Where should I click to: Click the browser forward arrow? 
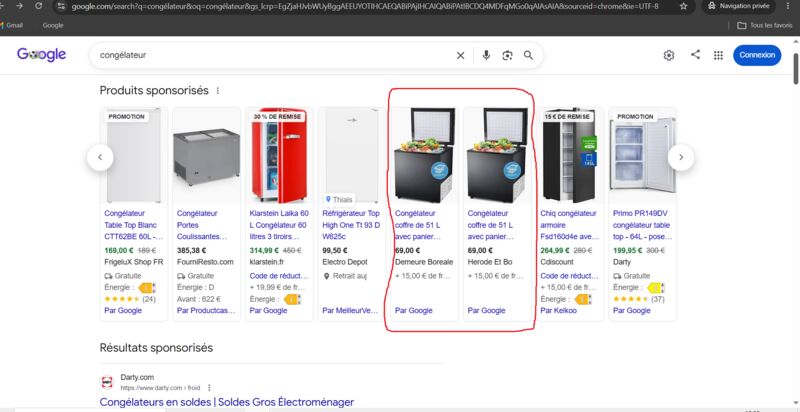tap(19, 6)
